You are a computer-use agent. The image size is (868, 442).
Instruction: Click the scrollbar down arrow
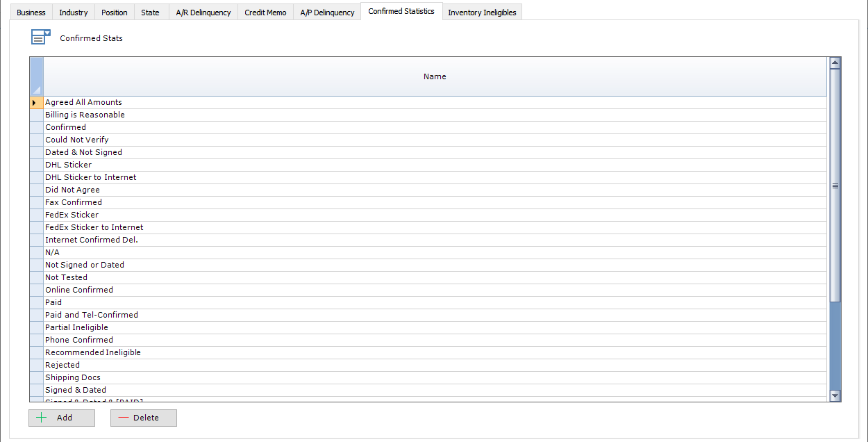[835, 395]
